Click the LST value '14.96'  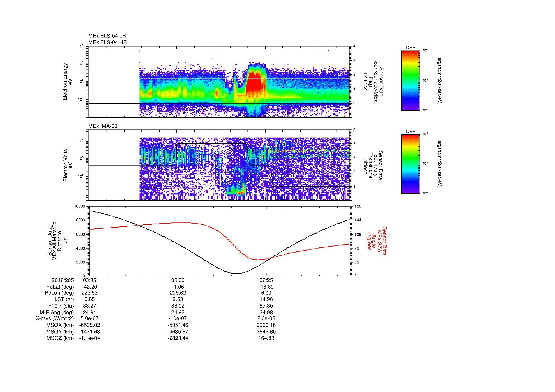point(266,299)
